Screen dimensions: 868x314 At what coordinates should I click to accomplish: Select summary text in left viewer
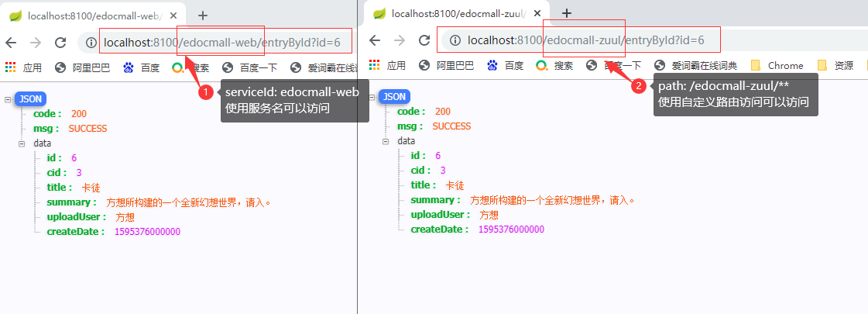point(189,202)
